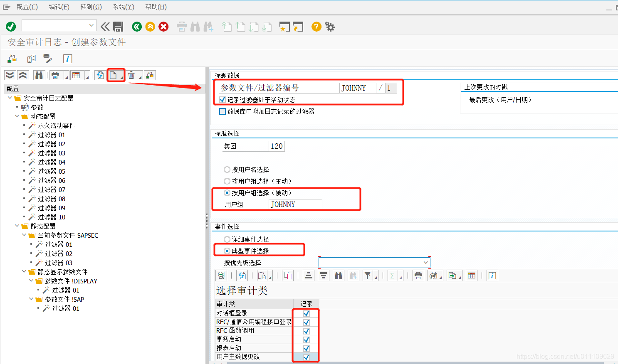Click the yellow Exit up-arrow icon
Screen dimensions: 618x364
[150, 27]
